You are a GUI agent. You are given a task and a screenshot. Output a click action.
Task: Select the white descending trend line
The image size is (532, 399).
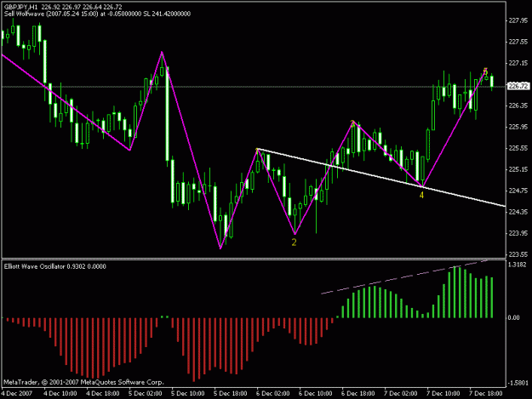click(x=381, y=177)
